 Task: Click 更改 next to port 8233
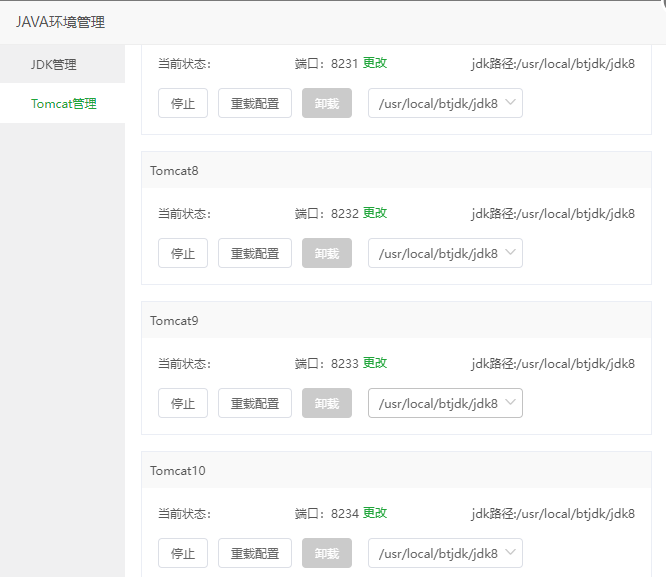[375, 363]
